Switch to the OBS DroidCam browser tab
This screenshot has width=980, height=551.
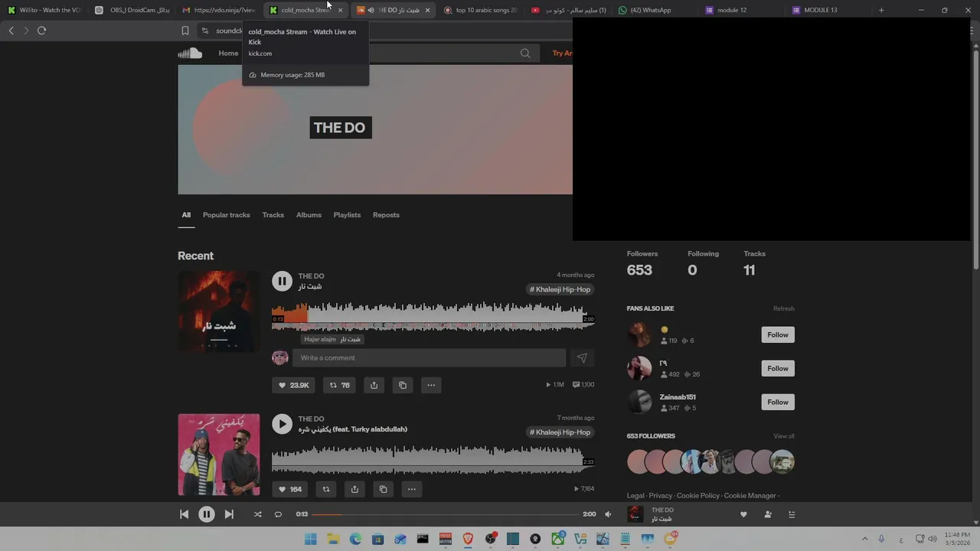(132, 10)
